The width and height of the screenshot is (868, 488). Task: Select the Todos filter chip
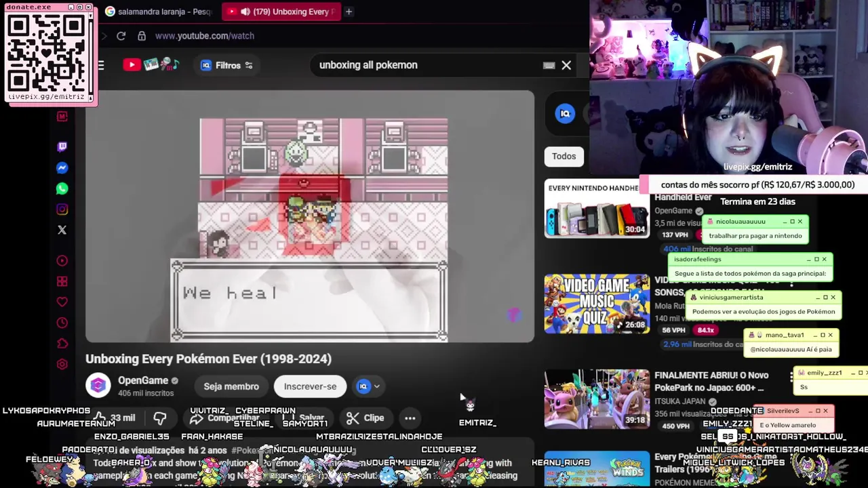point(564,156)
